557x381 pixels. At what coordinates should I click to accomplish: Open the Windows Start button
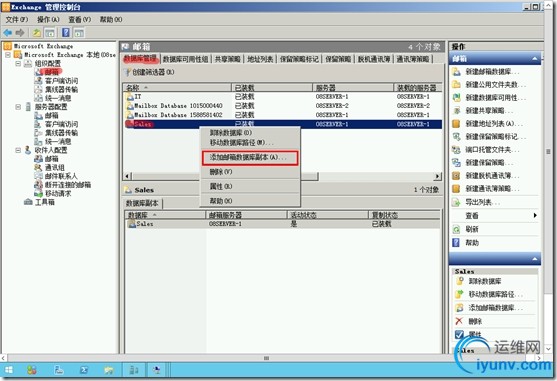9,370
